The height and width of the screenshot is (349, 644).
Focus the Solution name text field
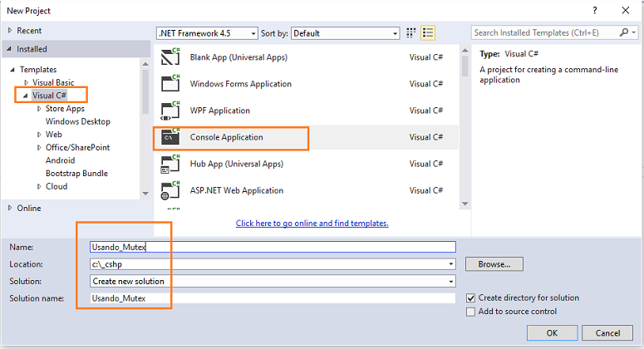pos(273,298)
